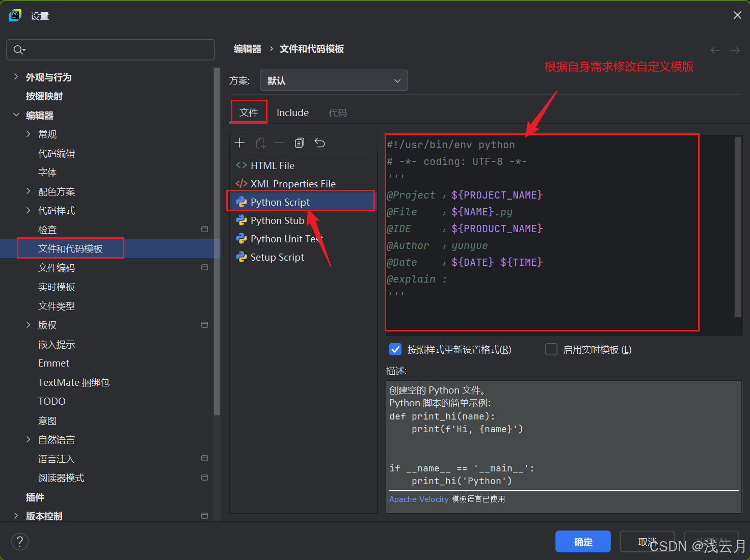Open TextMate 捆绑包 settings page

pyautogui.click(x=74, y=382)
